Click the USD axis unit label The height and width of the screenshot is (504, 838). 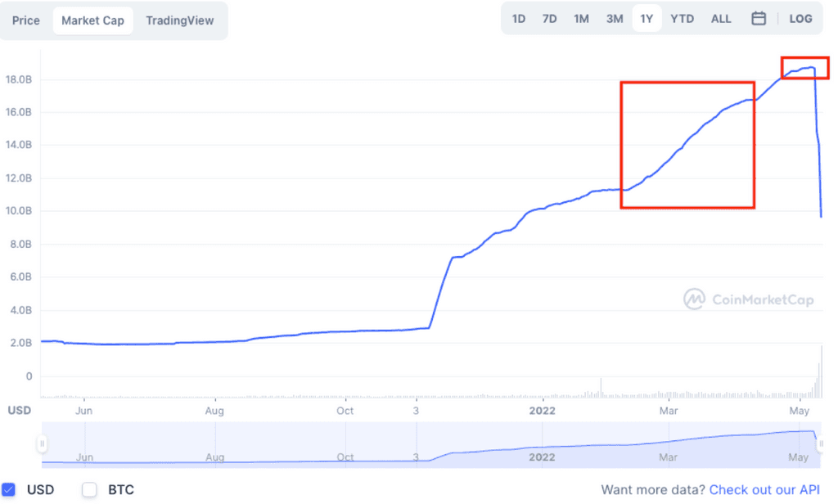pos(20,411)
